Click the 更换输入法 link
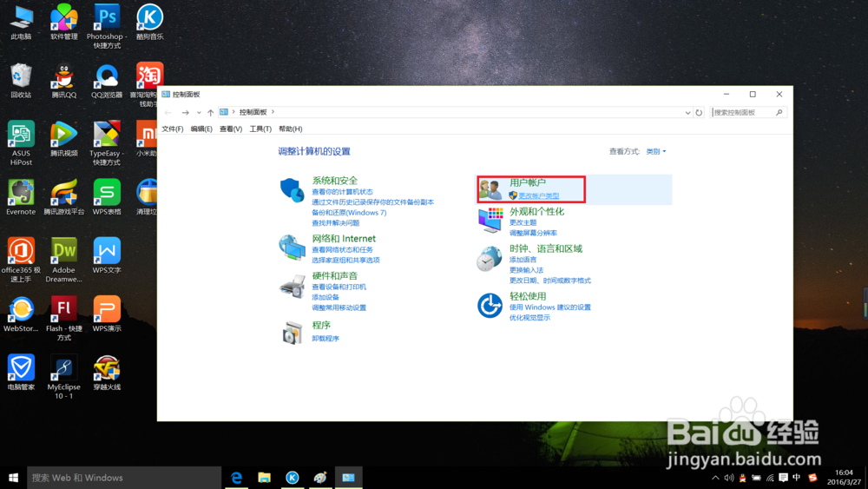 tap(527, 270)
